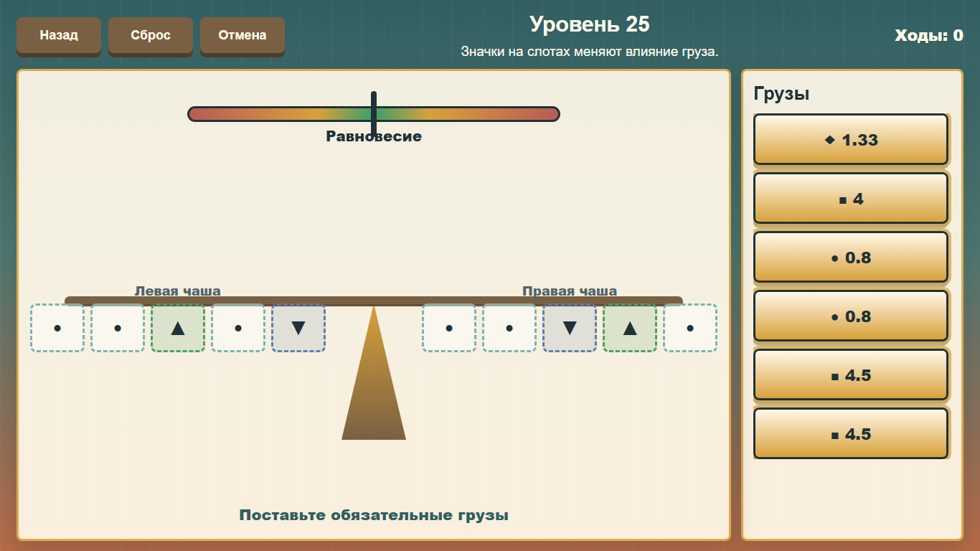This screenshot has width=980, height=551.
Task: Select the outermost dot slot of the right pan
Action: [690, 328]
